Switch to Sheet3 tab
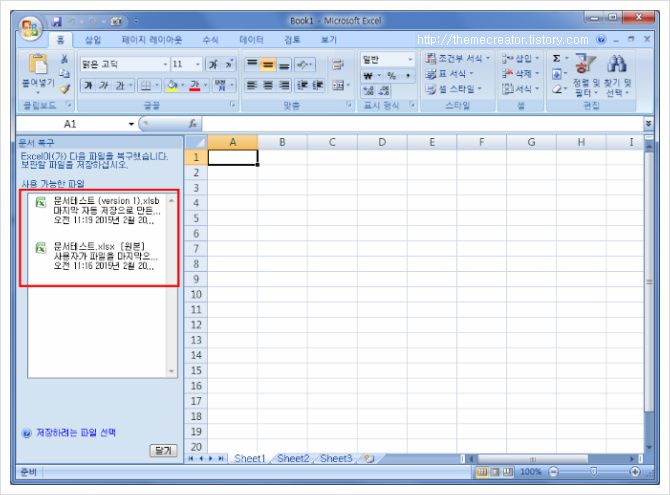Screen dimensions: 670x495 (x=336, y=459)
